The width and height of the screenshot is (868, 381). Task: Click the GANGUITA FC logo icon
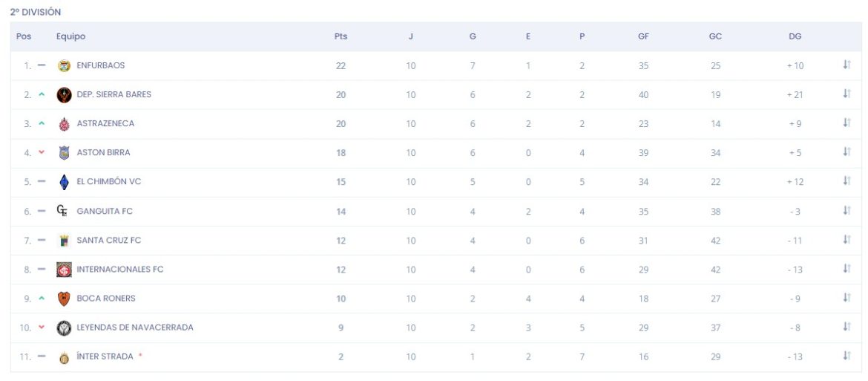62,210
